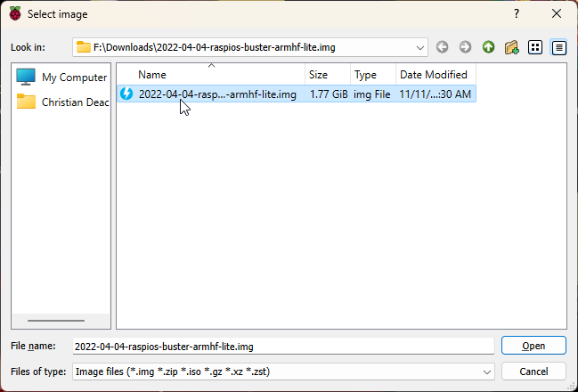Click the img file's blue lightning icon
578x392 pixels.
pyautogui.click(x=126, y=94)
